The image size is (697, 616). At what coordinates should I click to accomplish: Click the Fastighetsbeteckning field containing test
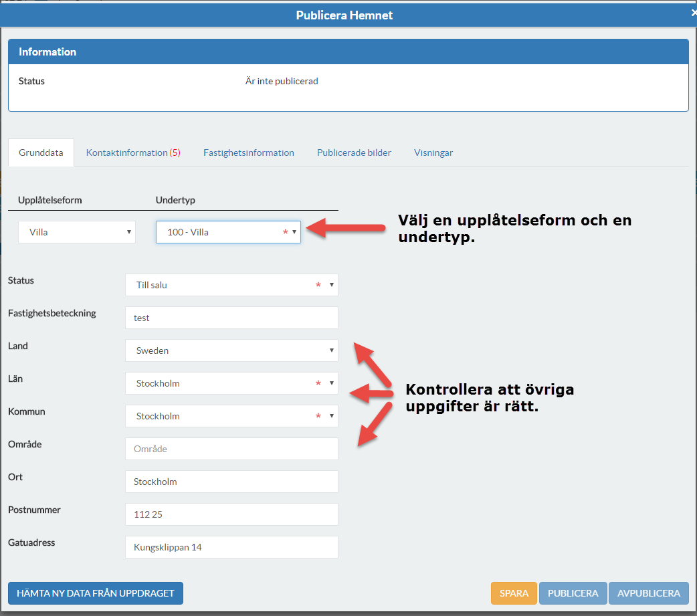[231, 318]
